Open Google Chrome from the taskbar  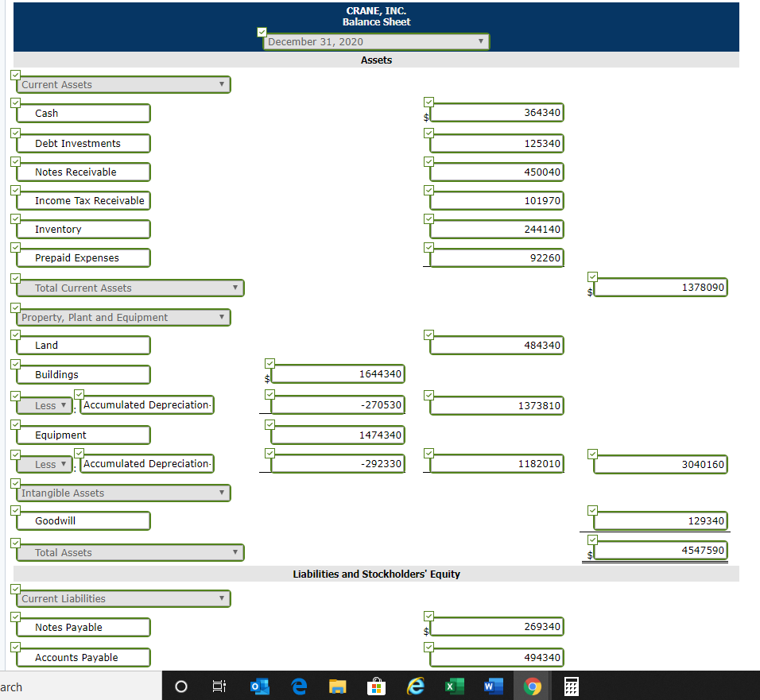[532, 686]
